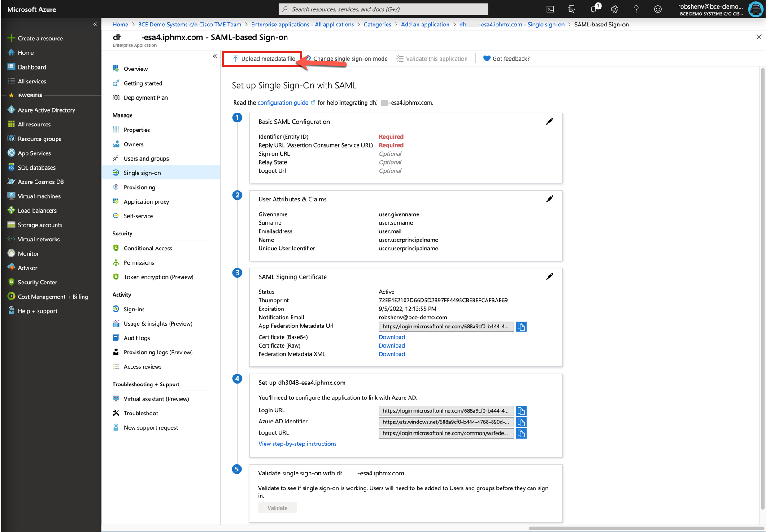
Task: Click the Add an application breadcrumb
Action: click(425, 25)
